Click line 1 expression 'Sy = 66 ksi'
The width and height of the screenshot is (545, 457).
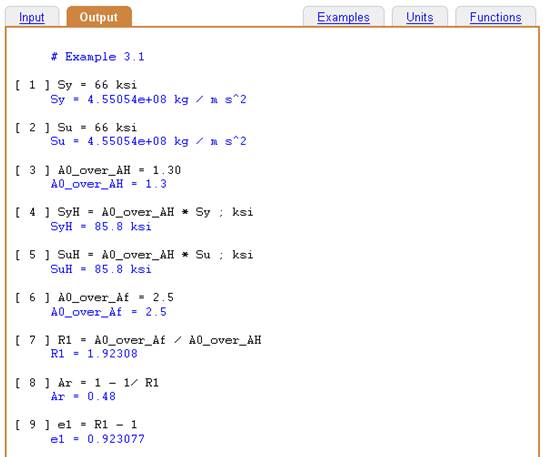(97, 85)
